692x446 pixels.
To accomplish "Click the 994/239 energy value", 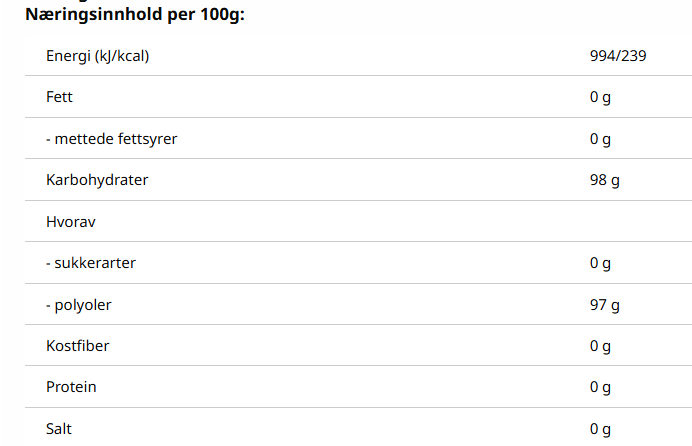I will tap(618, 56).
